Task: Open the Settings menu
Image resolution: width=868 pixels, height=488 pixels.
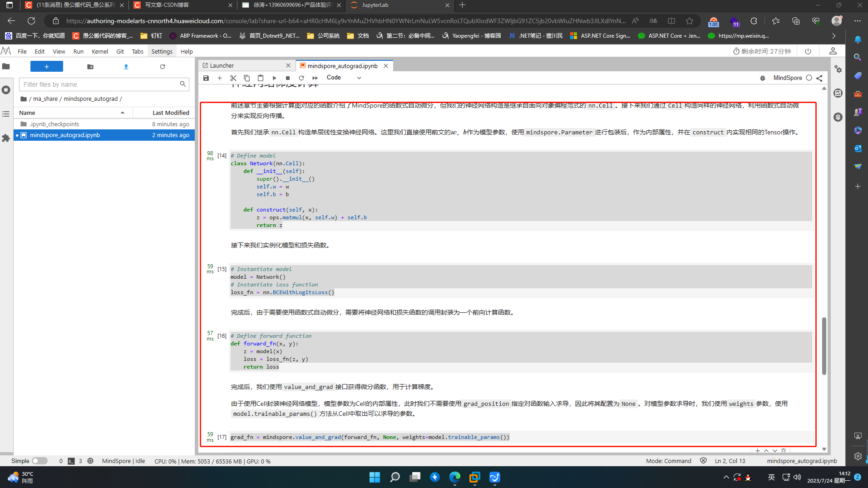Action: (x=162, y=51)
